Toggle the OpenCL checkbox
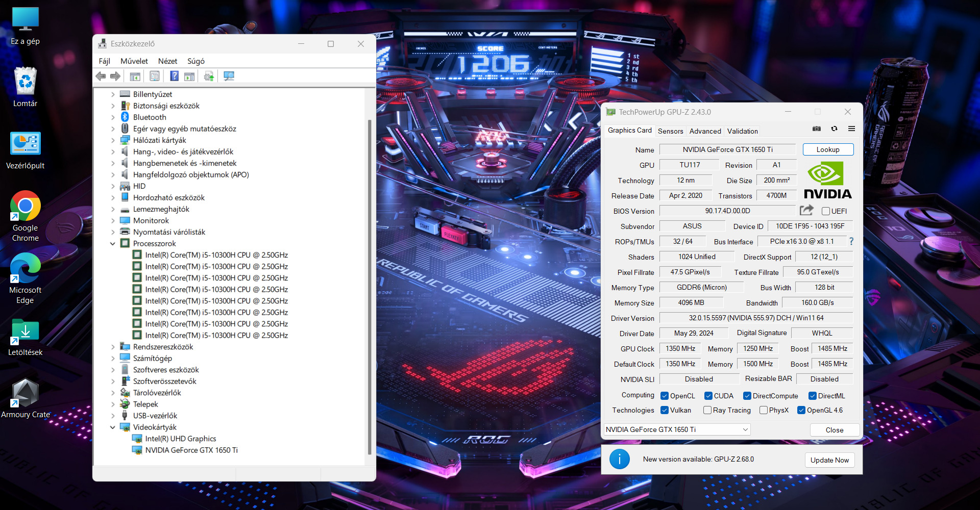 pyautogui.click(x=665, y=396)
